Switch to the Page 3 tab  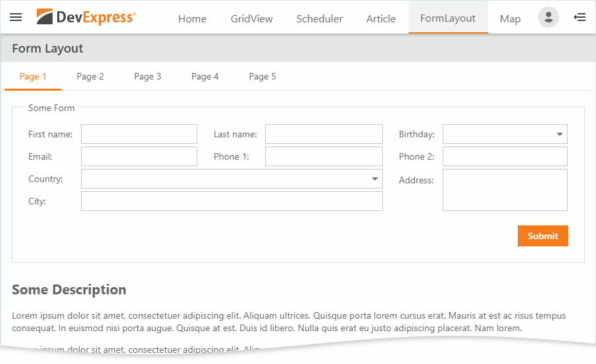(147, 76)
